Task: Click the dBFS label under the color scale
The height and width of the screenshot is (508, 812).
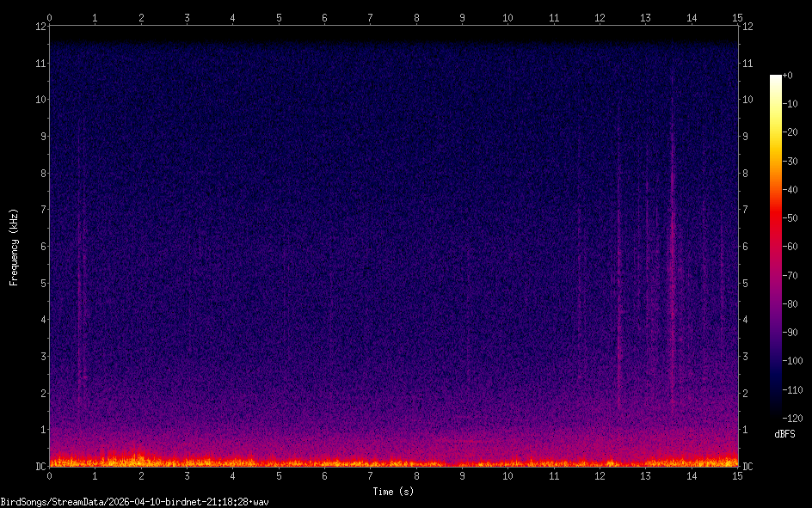Action: point(784,434)
